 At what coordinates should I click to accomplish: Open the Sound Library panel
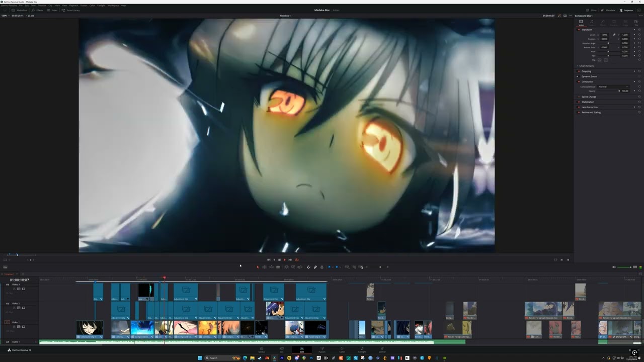pyautogui.click(x=71, y=10)
